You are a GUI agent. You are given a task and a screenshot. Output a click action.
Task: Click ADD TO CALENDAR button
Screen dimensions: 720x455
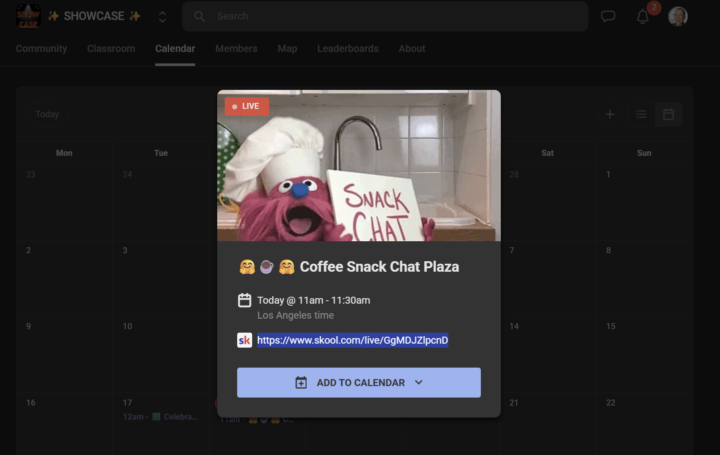click(359, 382)
